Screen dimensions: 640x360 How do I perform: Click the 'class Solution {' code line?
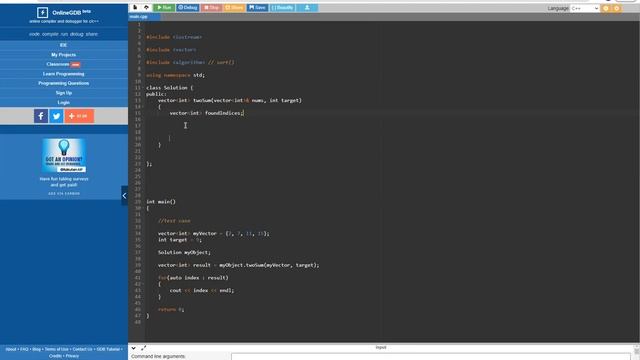pyautogui.click(x=169, y=88)
